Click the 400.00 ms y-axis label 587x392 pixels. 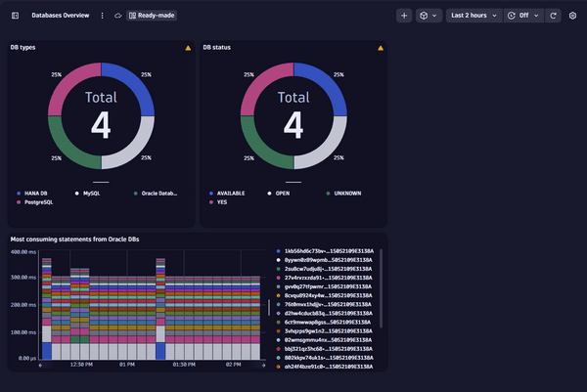[23, 252]
